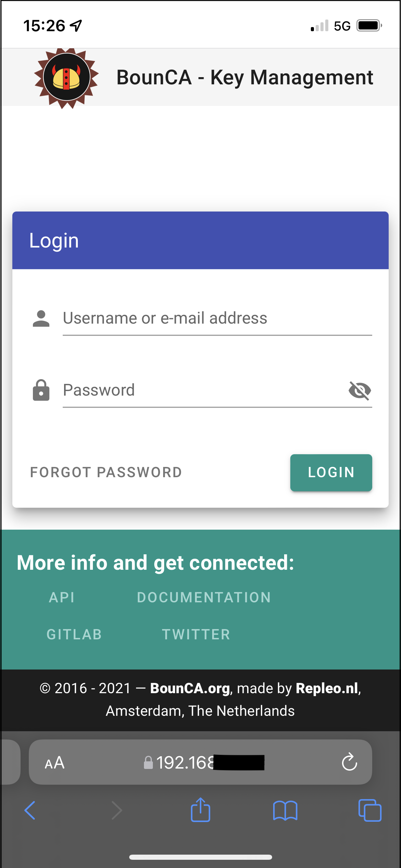Open the AA reader text-size menu

coord(55,763)
